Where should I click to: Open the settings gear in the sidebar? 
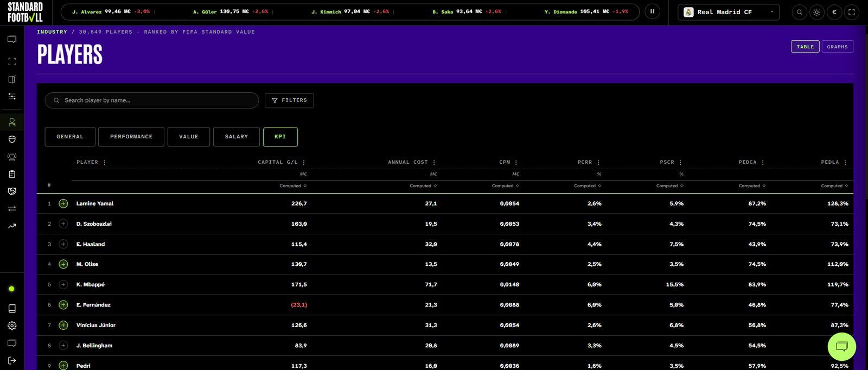click(x=12, y=326)
